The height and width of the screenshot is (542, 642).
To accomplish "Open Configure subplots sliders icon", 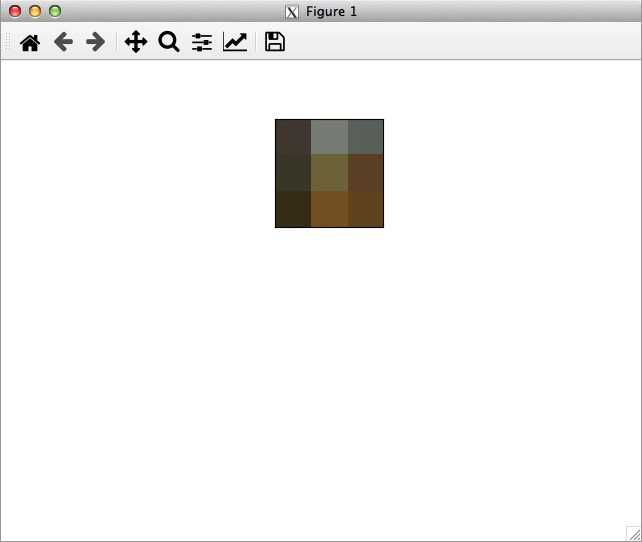I will 202,42.
